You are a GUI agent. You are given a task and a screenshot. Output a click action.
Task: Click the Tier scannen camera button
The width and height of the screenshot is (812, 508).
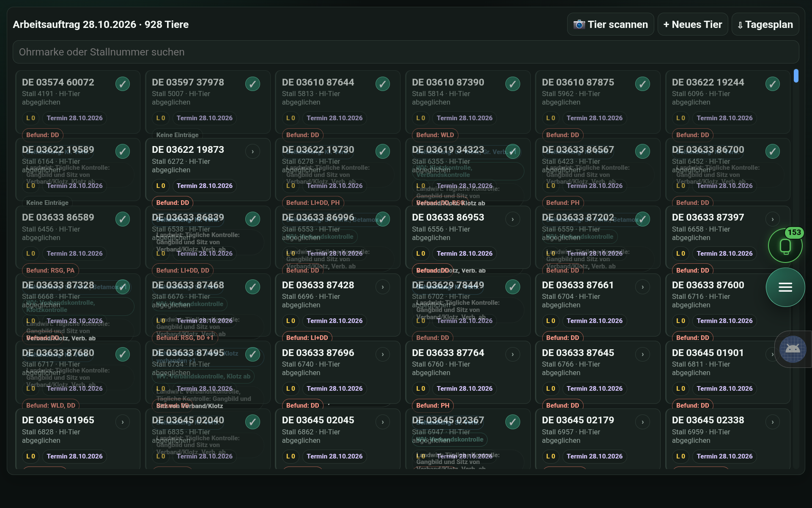(x=610, y=25)
